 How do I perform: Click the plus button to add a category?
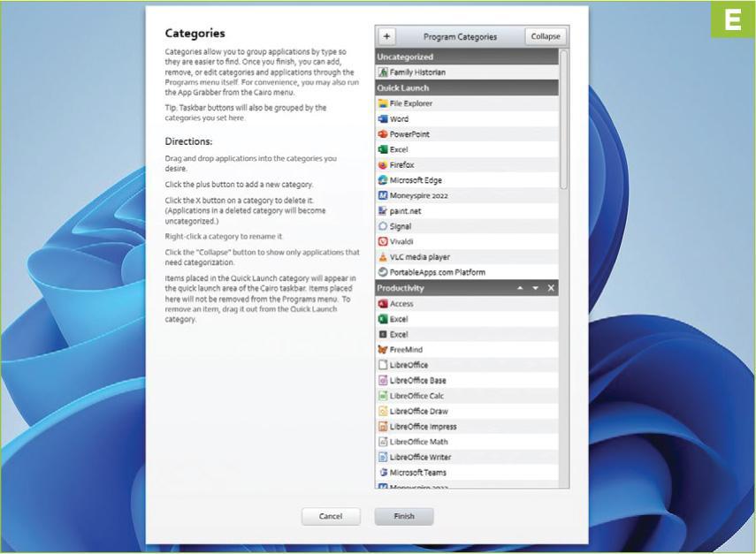[386, 36]
